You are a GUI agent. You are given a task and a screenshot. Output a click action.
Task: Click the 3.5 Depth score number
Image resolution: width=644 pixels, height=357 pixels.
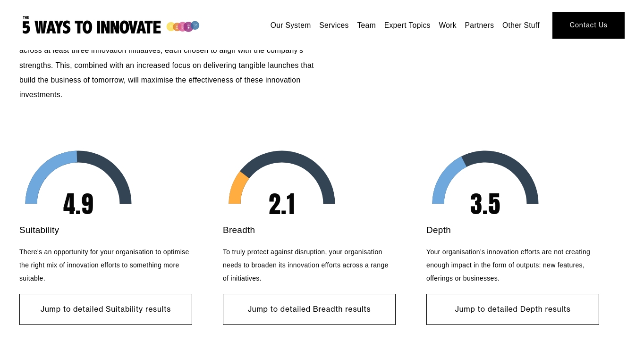[485, 204]
